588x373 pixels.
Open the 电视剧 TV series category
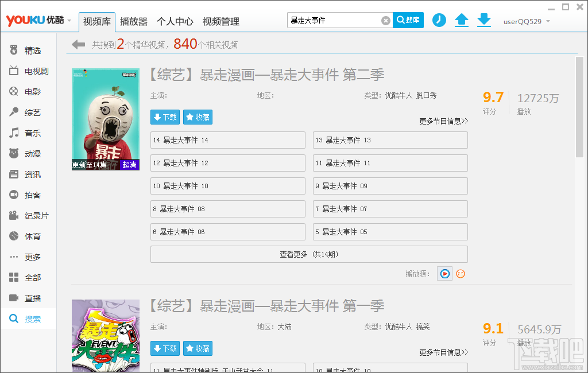point(29,71)
